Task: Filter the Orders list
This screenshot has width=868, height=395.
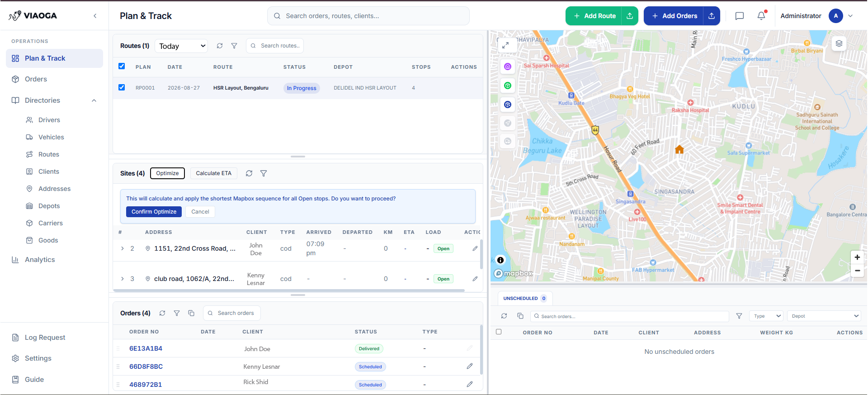Action: (177, 313)
